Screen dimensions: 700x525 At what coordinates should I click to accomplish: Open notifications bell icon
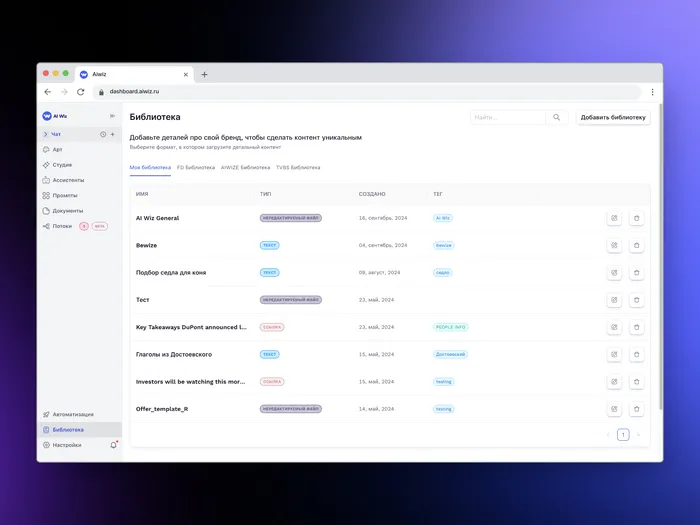[113, 445]
